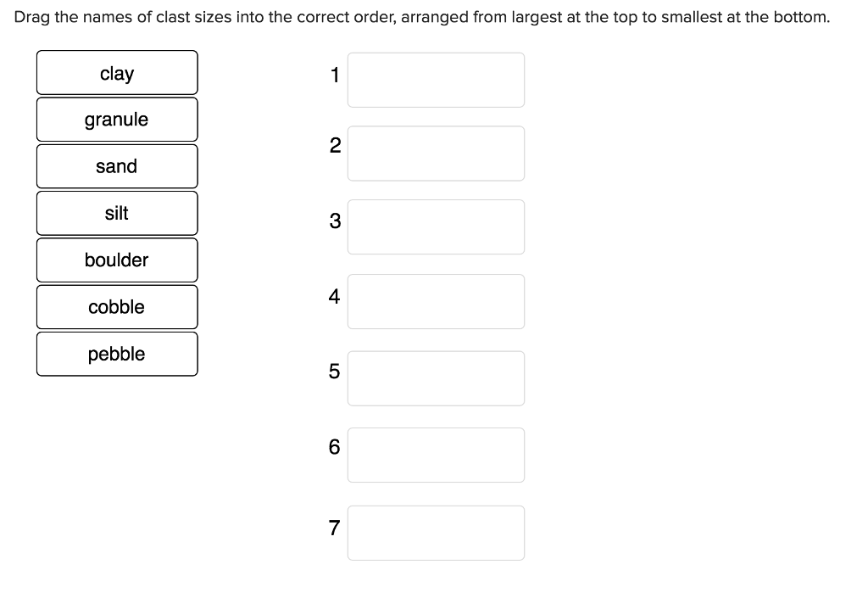
Task: Click answer slot number 2
Action: tap(436, 154)
